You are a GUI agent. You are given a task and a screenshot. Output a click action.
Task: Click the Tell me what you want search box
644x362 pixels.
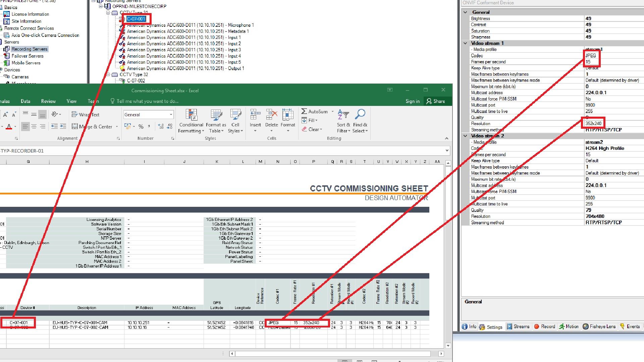click(144, 101)
